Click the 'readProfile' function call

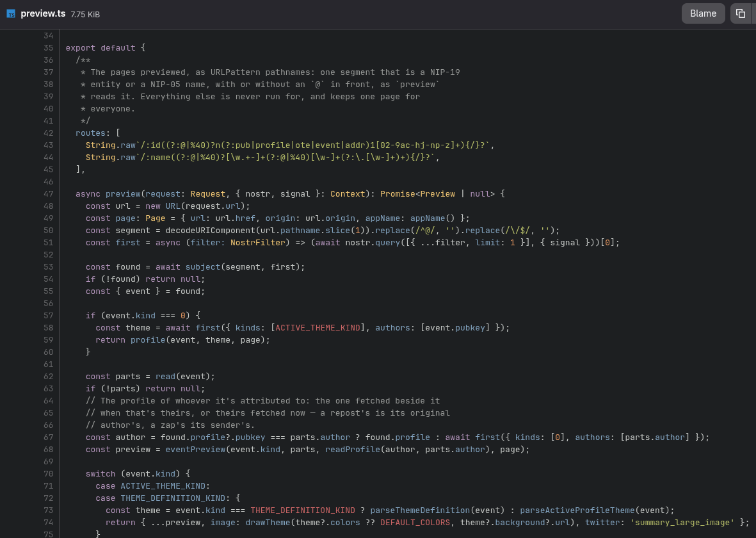[353, 449]
